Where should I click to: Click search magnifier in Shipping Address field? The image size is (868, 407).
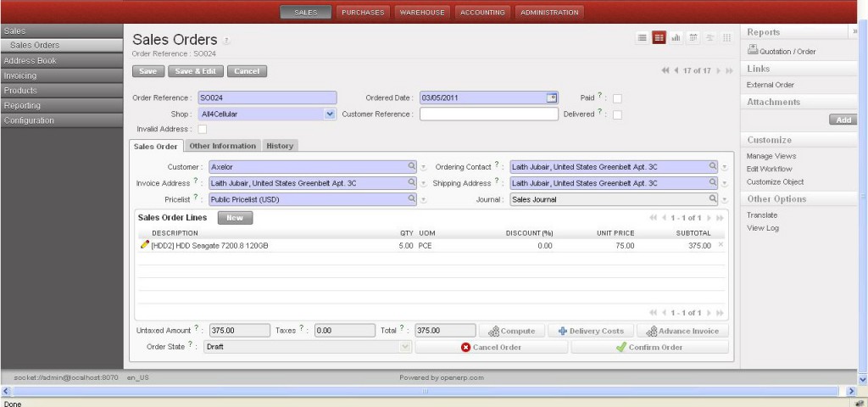click(712, 182)
